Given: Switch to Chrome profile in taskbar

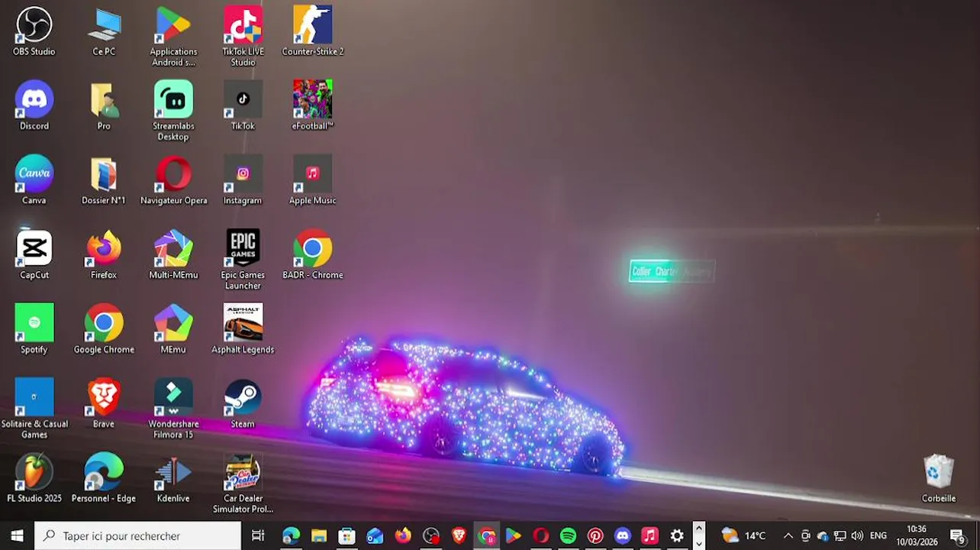Looking at the screenshot, I should (x=487, y=535).
